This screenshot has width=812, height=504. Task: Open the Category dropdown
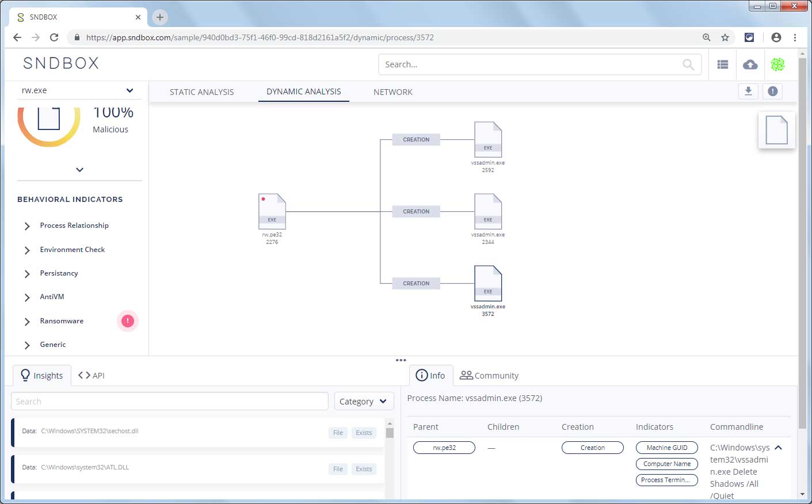[364, 401]
